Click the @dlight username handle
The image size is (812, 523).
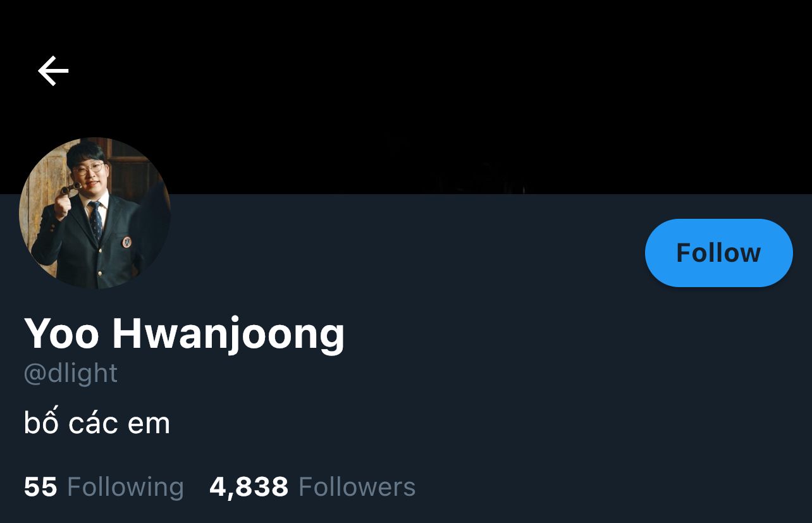pos(71,373)
